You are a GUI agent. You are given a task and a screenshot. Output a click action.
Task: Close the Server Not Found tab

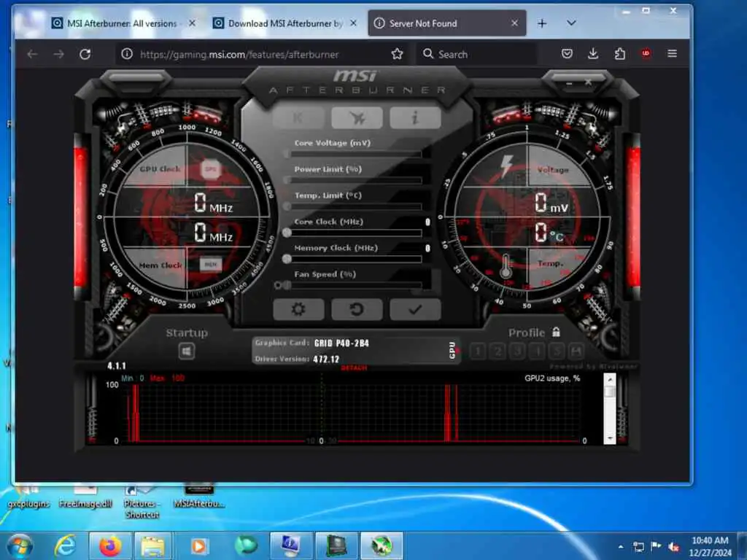[514, 23]
